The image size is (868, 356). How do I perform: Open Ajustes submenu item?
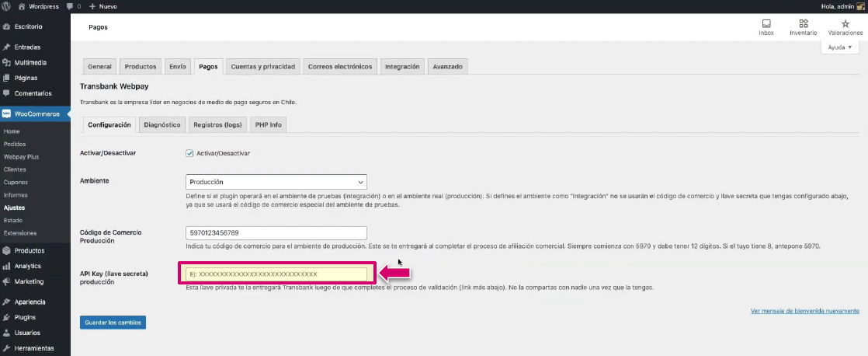[x=14, y=208]
